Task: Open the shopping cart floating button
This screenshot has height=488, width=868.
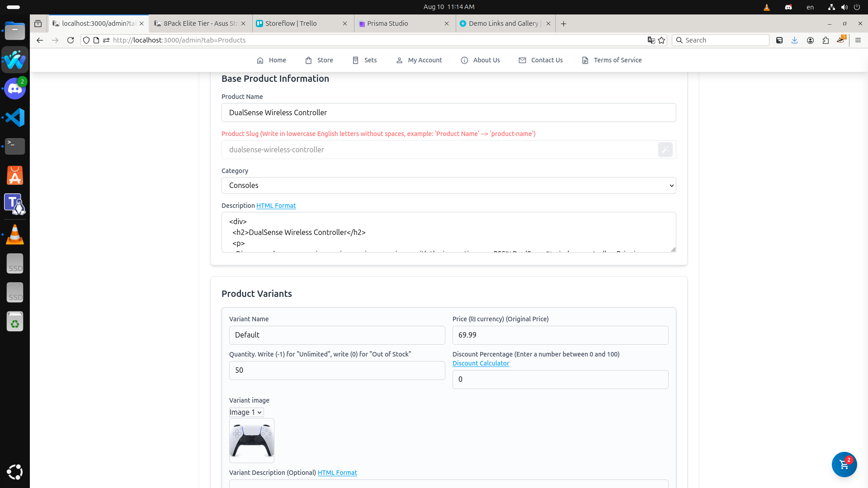Action: coord(844,464)
